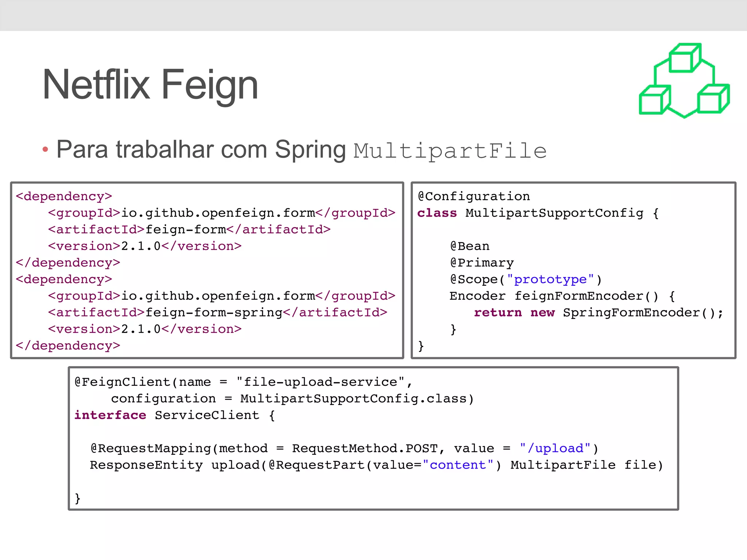Click the 'Encoder feignFormEncoder() {' line
This screenshot has height=560, width=747.
(x=562, y=296)
